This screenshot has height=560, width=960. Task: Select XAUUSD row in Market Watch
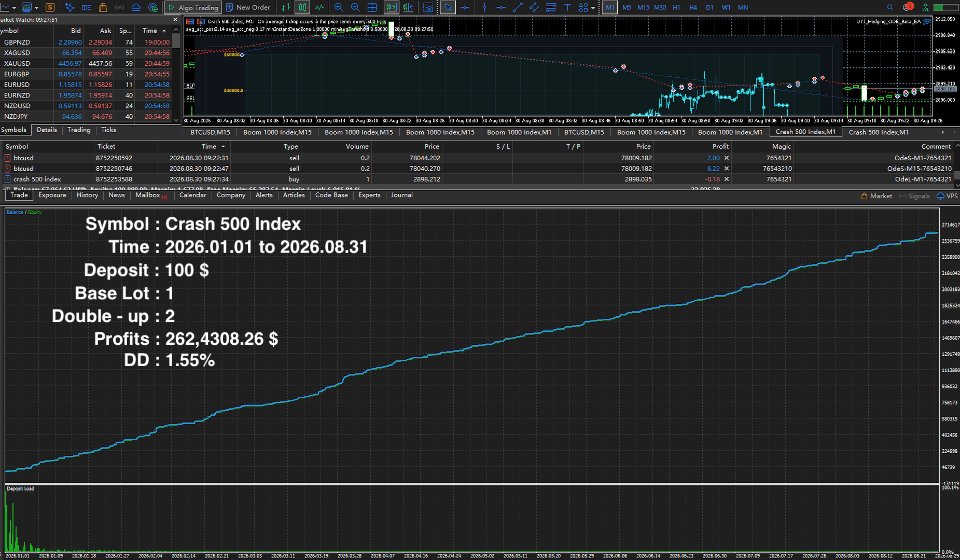click(x=86, y=63)
